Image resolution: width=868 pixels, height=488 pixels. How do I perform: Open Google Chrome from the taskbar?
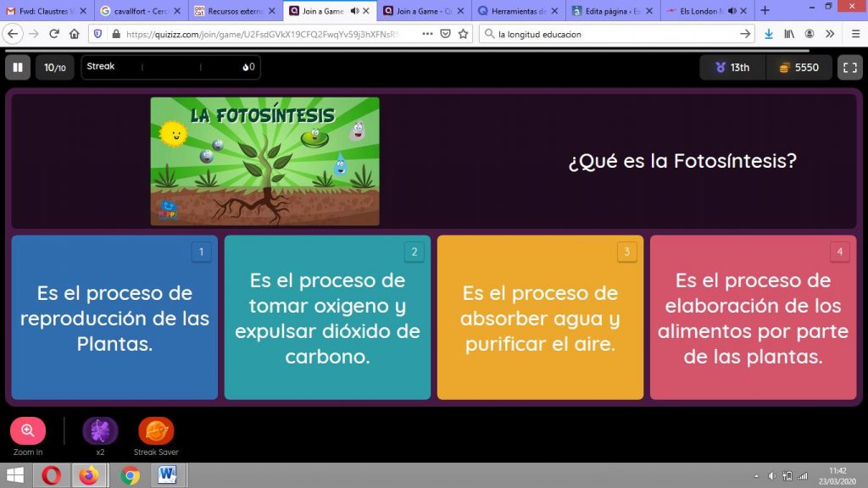click(130, 475)
